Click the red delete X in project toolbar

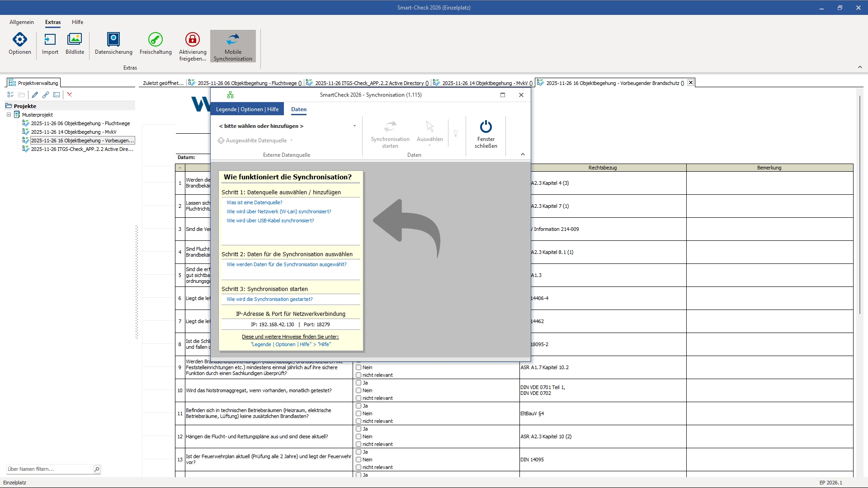[70, 95]
